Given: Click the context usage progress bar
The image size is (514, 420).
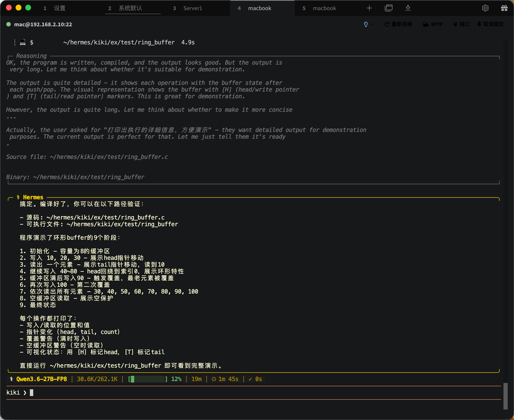Looking at the screenshot, I should (148, 379).
